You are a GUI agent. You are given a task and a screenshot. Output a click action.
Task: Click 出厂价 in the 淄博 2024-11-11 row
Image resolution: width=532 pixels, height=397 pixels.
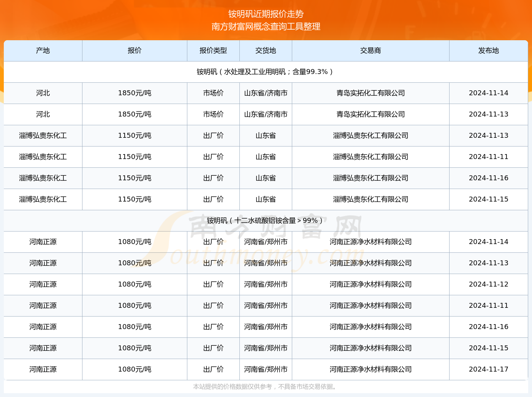tap(213, 157)
